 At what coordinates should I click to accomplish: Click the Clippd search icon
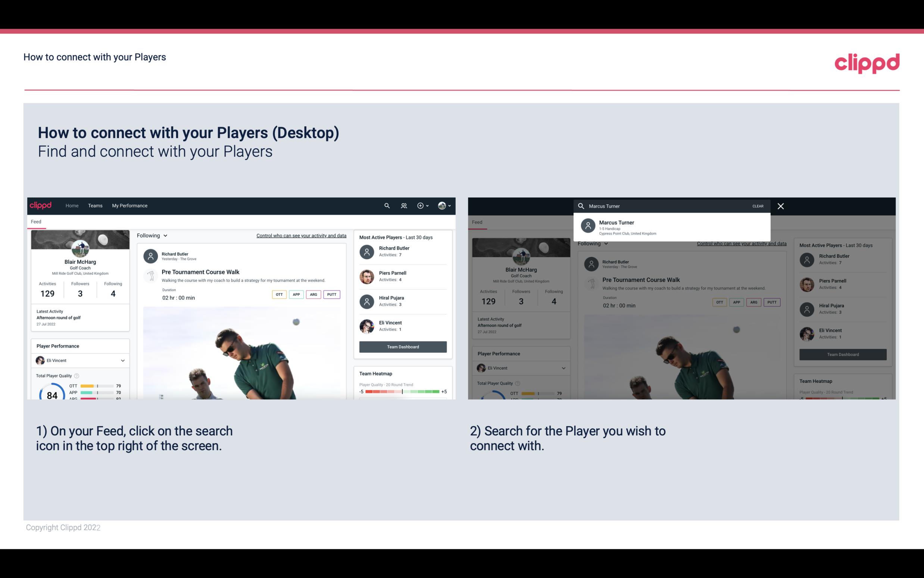click(x=387, y=206)
